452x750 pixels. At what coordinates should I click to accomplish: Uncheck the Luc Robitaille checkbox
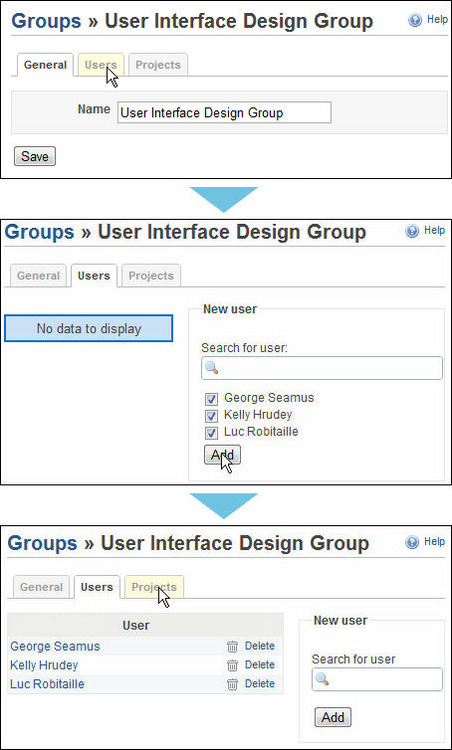[211, 433]
